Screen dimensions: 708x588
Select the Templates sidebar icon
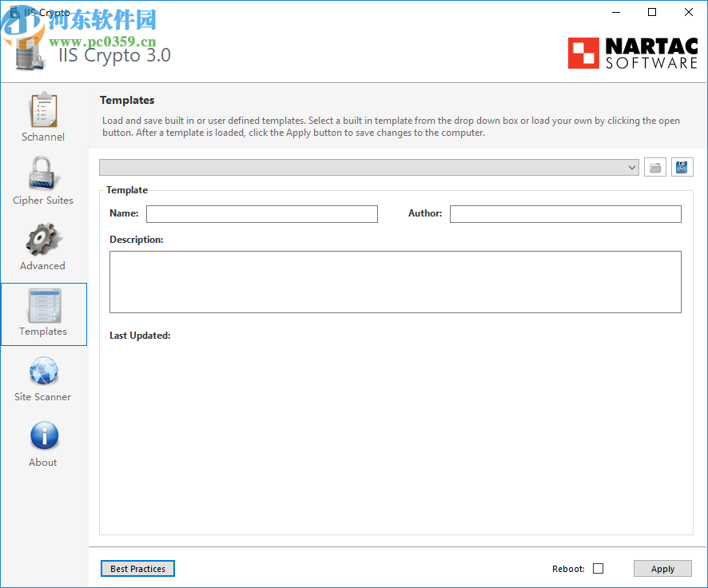[x=43, y=312]
